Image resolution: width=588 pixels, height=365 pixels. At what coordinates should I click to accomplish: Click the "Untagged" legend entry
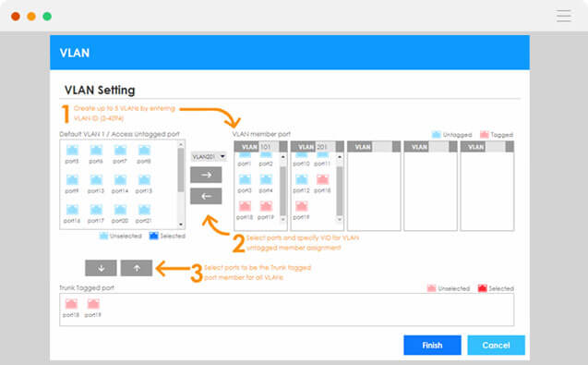tap(452, 134)
